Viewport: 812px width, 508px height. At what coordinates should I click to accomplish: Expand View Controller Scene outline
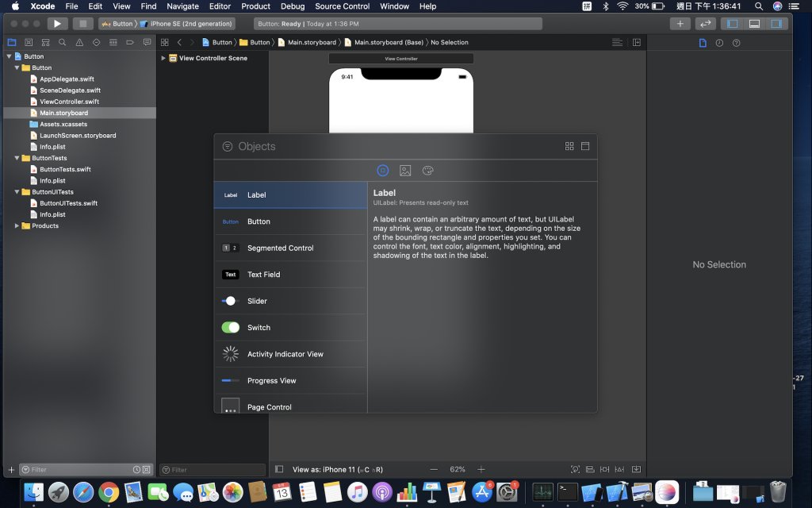(163, 58)
